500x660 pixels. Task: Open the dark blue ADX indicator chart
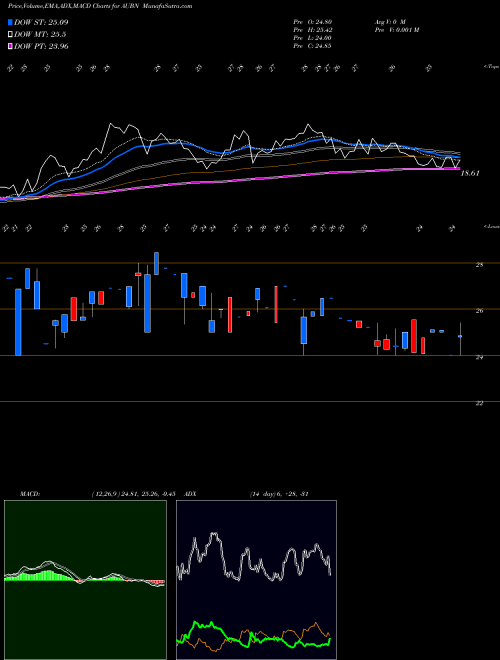256,580
